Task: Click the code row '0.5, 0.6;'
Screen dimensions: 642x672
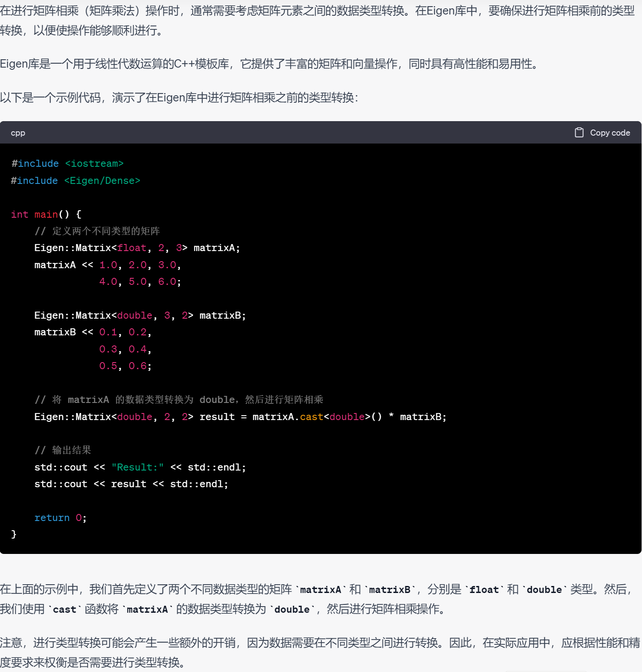Action: click(125, 366)
